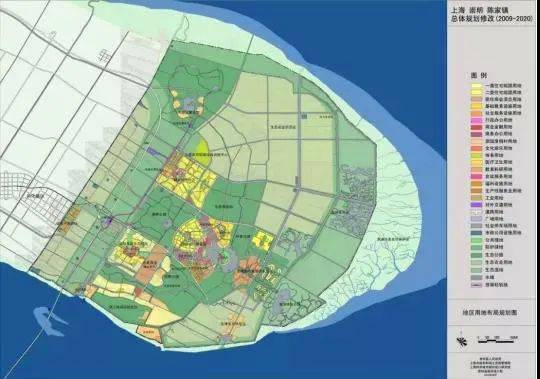Click the 总体规划修改 (2009-2020) subtitle
The width and height of the screenshot is (540, 379).
tap(492, 20)
